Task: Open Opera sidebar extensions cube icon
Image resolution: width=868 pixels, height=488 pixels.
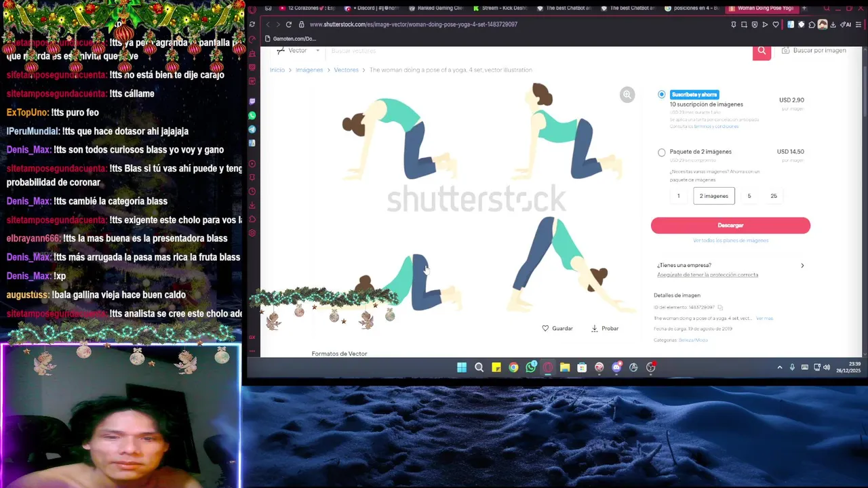Action: [x=252, y=219]
